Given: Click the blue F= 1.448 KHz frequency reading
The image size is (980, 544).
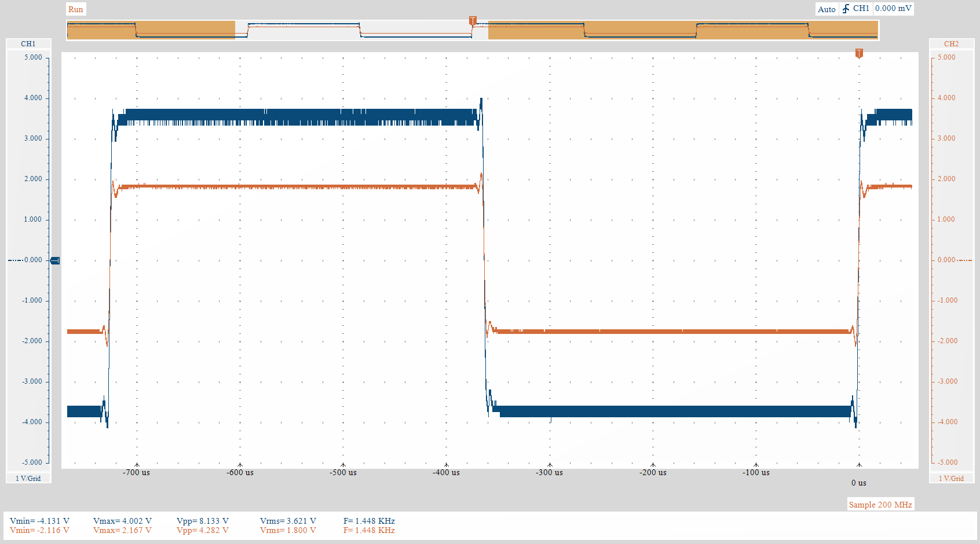Looking at the screenshot, I should (x=369, y=521).
